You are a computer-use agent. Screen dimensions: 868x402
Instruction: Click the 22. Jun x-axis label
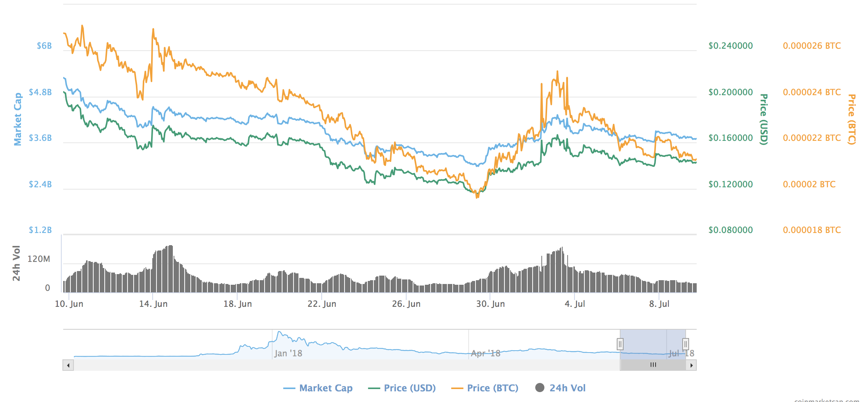coord(322,304)
